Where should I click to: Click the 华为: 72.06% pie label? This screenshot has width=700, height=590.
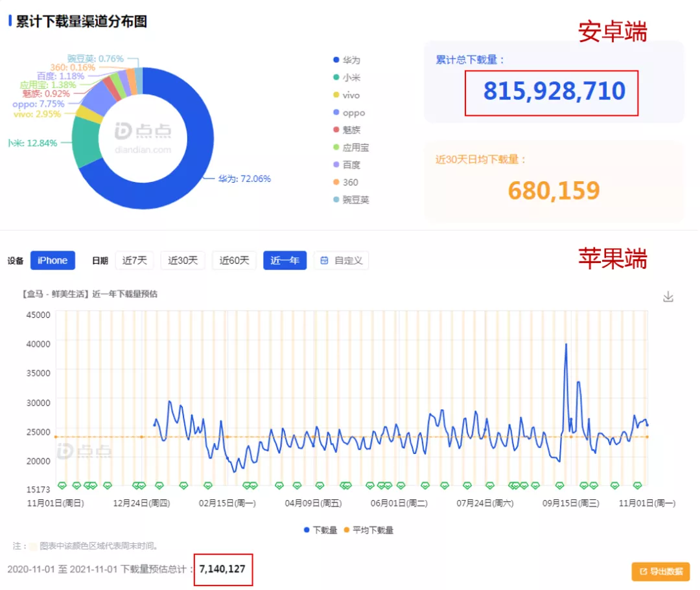[244, 179]
